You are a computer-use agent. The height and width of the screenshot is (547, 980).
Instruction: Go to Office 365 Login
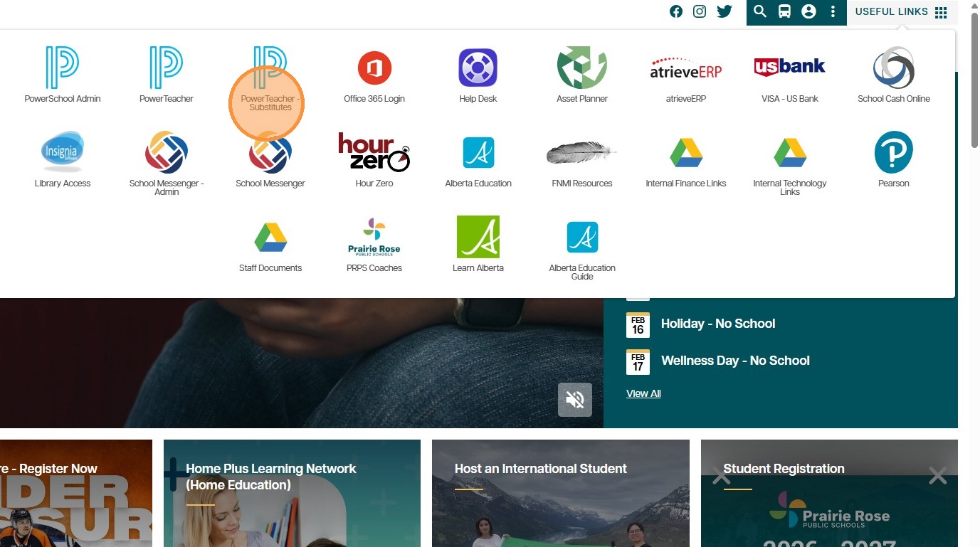374,75
